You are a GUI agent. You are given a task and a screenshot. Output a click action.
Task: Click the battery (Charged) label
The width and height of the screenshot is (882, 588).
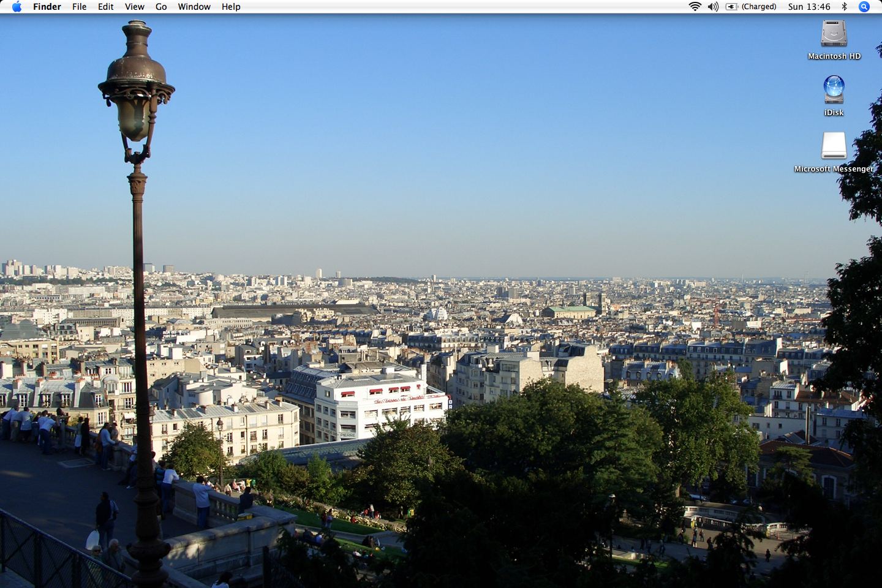[759, 7]
